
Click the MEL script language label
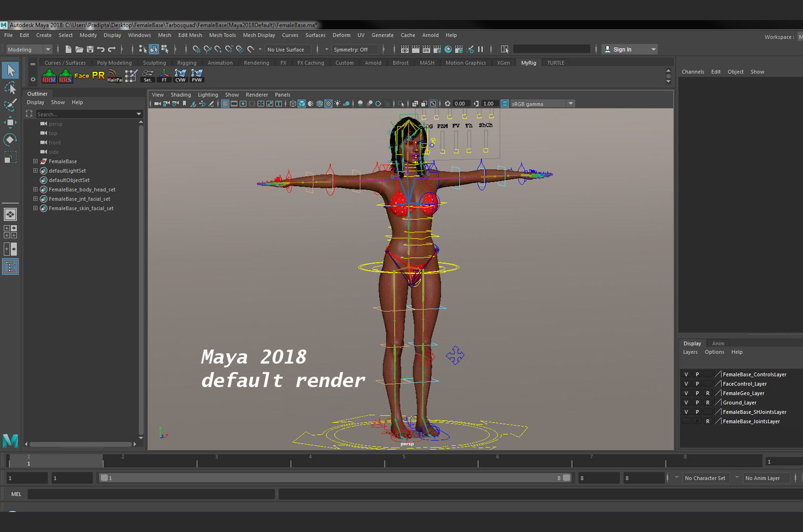tap(16, 494)
